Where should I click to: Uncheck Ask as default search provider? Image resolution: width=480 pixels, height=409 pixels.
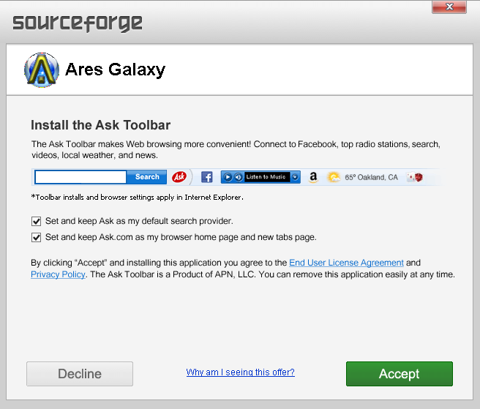(x=36, y=221)
